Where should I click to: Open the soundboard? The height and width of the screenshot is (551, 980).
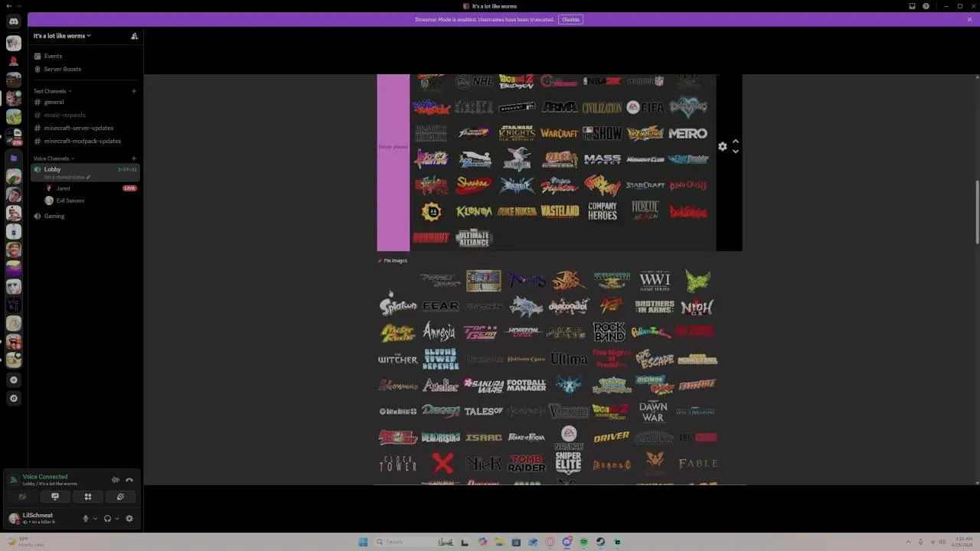point(121,497)
